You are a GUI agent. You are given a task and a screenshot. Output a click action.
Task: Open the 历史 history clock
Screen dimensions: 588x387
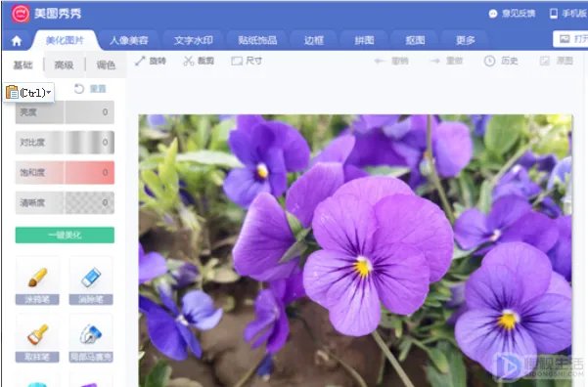501,61
